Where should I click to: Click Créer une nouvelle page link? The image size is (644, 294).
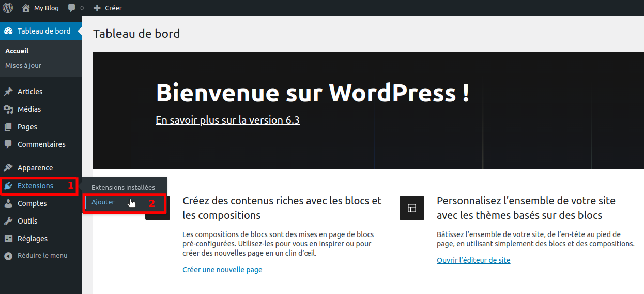click(222, 270)
